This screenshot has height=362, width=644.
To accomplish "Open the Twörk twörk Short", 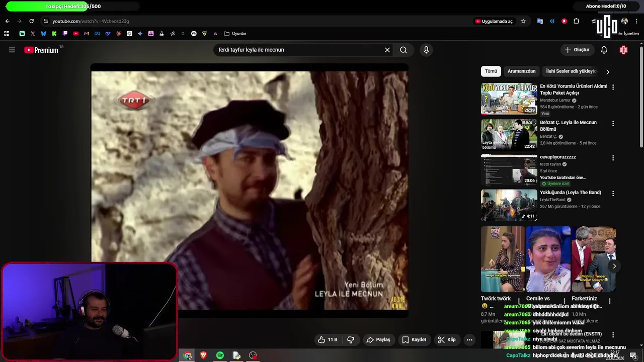I will click(503, 259).
